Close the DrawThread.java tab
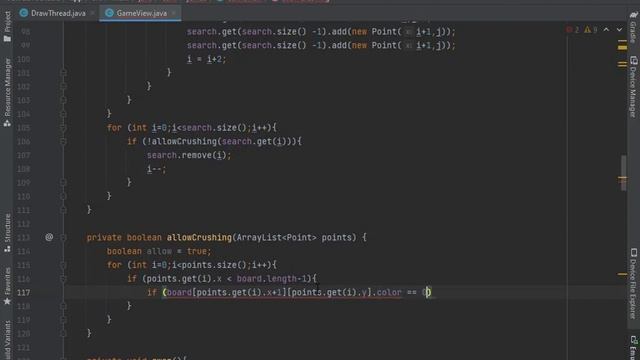 pos(93,13)
